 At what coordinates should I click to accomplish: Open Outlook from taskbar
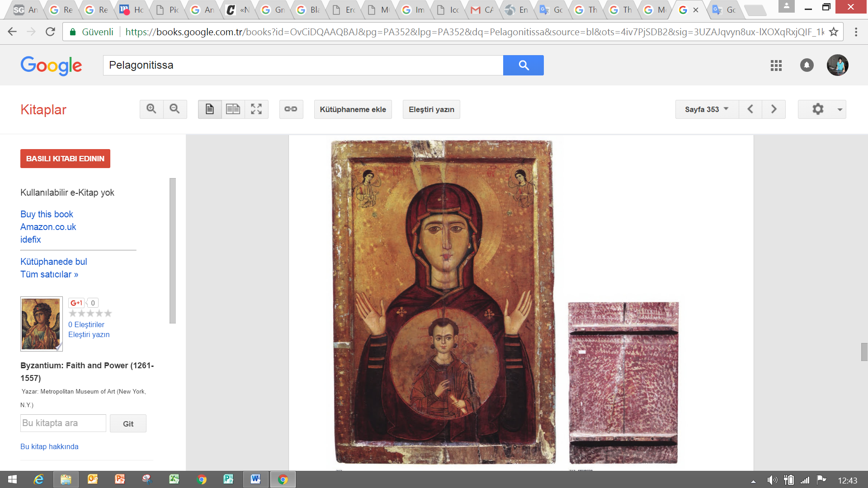(x=93, y=479)
